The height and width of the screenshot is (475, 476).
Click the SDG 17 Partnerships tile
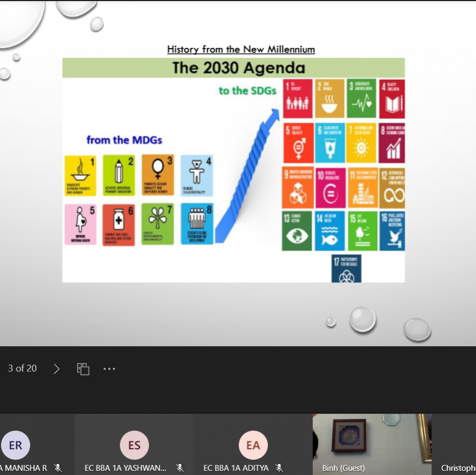click(x=346, y=269)
